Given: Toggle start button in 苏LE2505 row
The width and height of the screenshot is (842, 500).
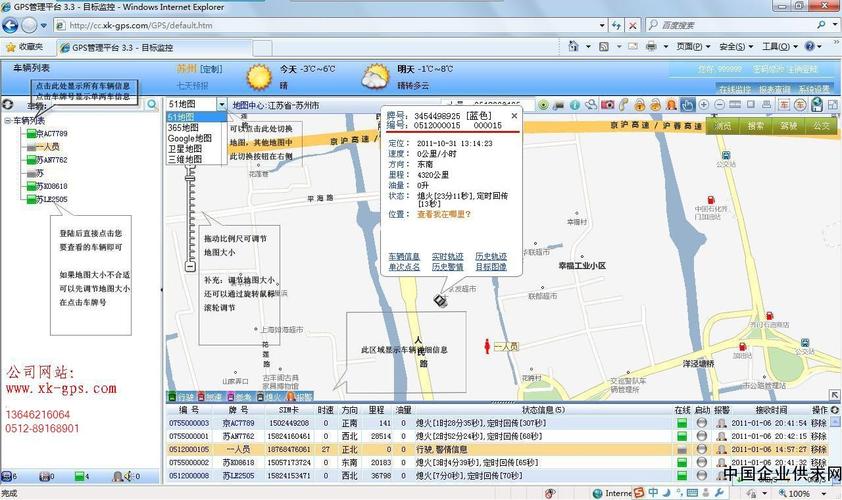Looking at the screenshot, I should coord(701,476).
